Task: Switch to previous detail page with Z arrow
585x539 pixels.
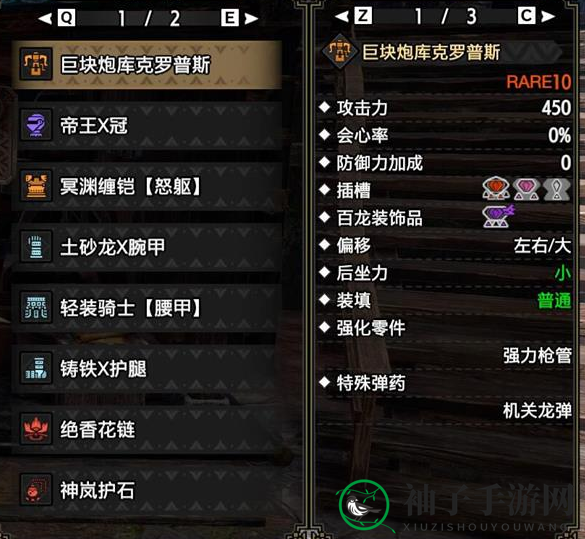Action: 353,16
